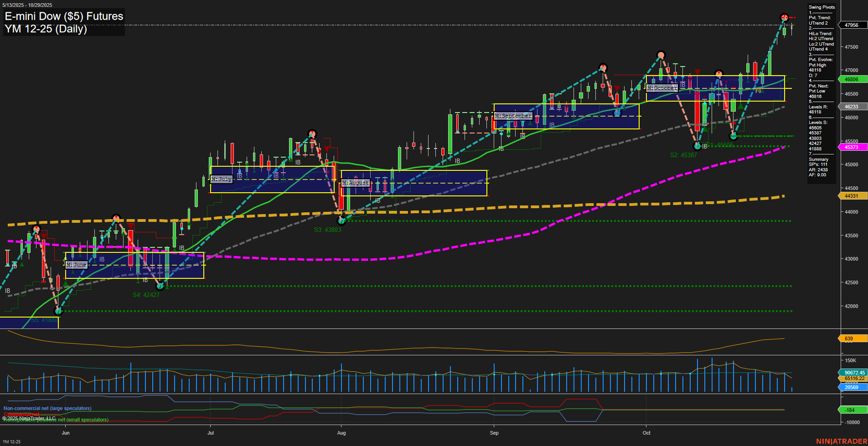
Task: Click the green up-triangle marker below the M:June box
Action: [138, 281]
